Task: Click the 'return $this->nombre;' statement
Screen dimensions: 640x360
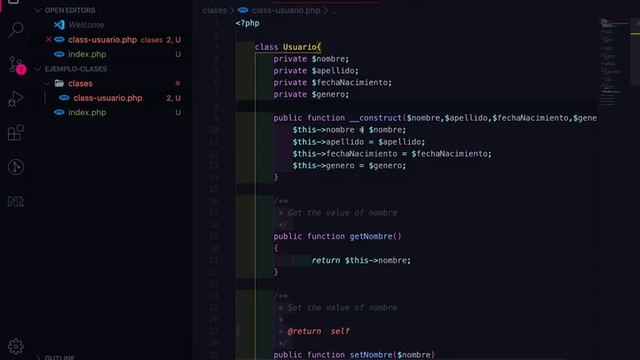Action: [361, 260]
